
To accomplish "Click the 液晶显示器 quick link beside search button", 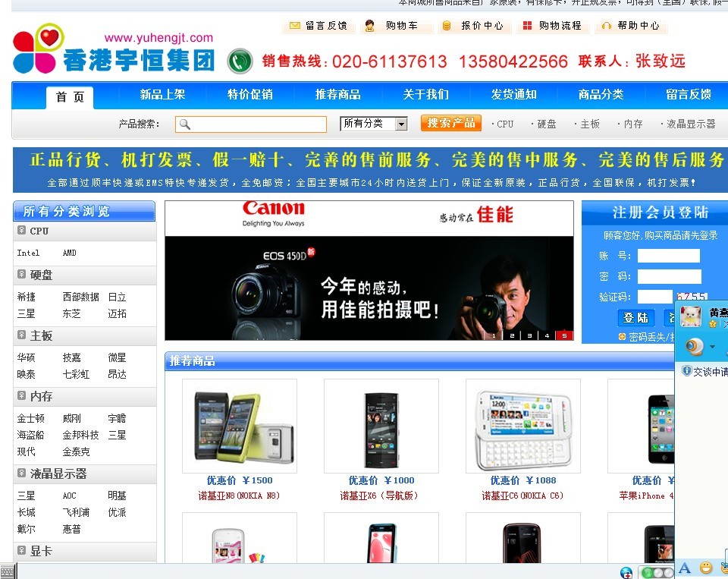I will (691, 124).
